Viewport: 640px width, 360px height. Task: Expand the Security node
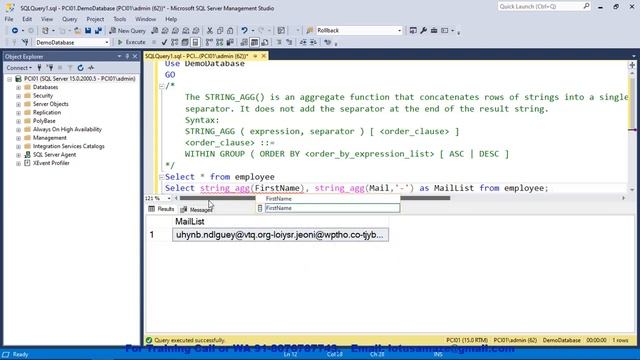(18, 96)
